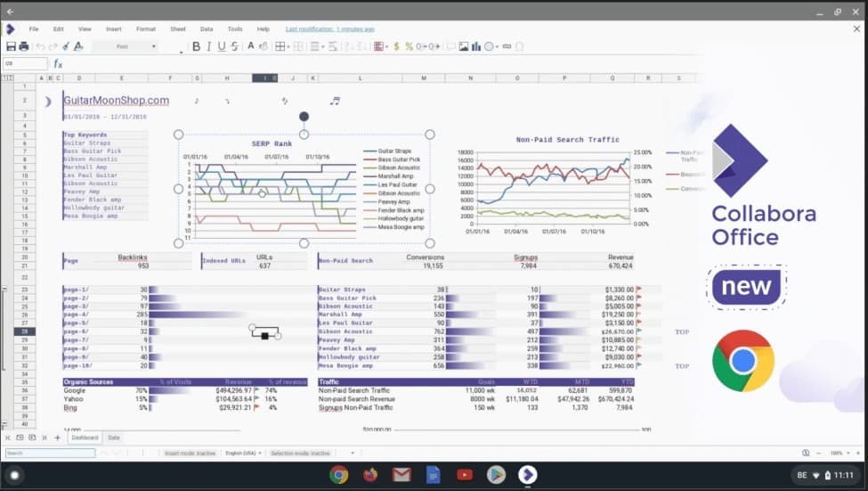This screenshot has width=868, height=491.
Task: Jump to first sheet tab arrow
Action: [x=8, y=438]
